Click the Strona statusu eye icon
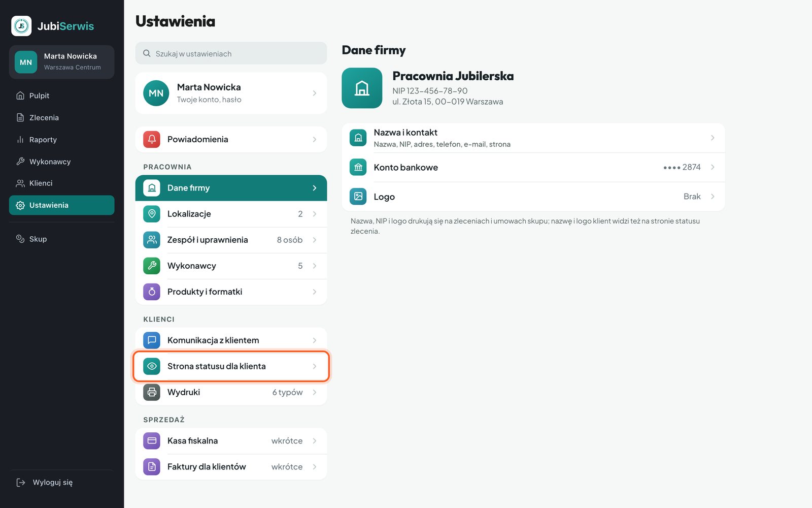The image size is (812, 508). coord(152,366)
